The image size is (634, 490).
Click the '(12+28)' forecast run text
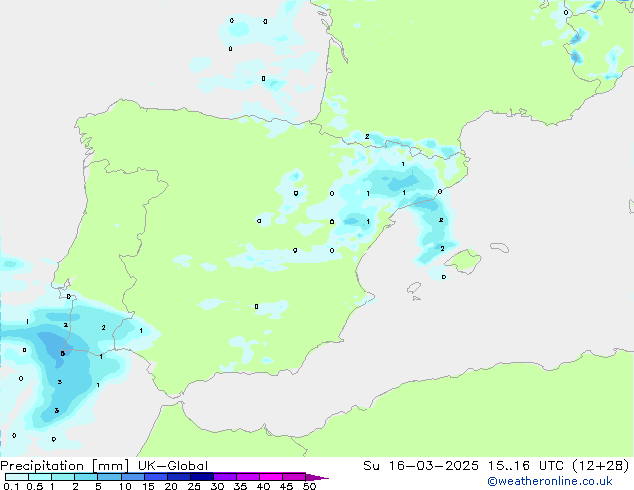[601, 466]
